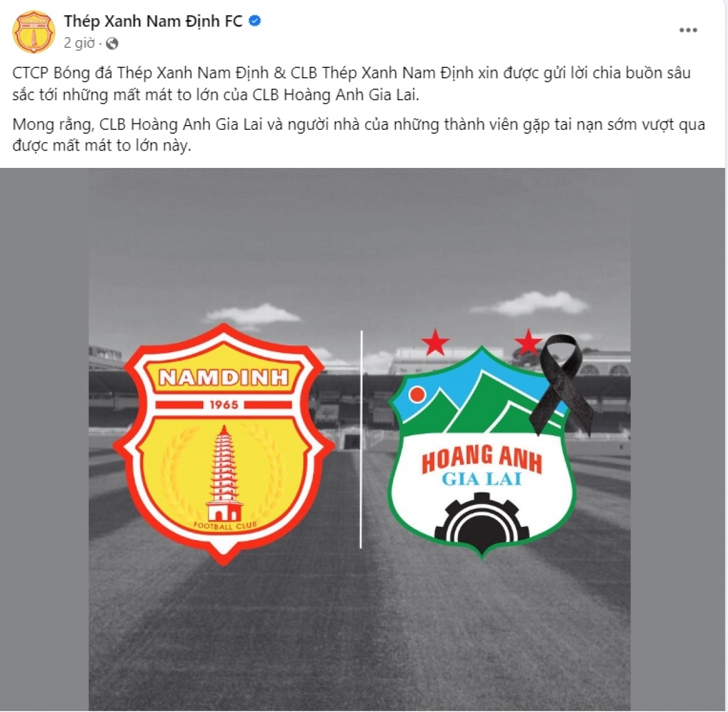The height and width of the screenshot is (712, 728).
Task: Click the 2 giờ post timestamp
Action: coord(79,43)
